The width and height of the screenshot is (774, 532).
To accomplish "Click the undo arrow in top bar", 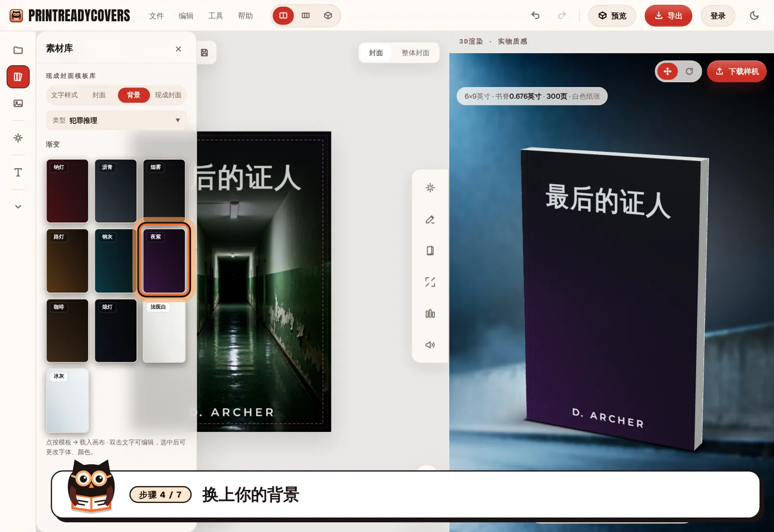I will click(535, 15).
